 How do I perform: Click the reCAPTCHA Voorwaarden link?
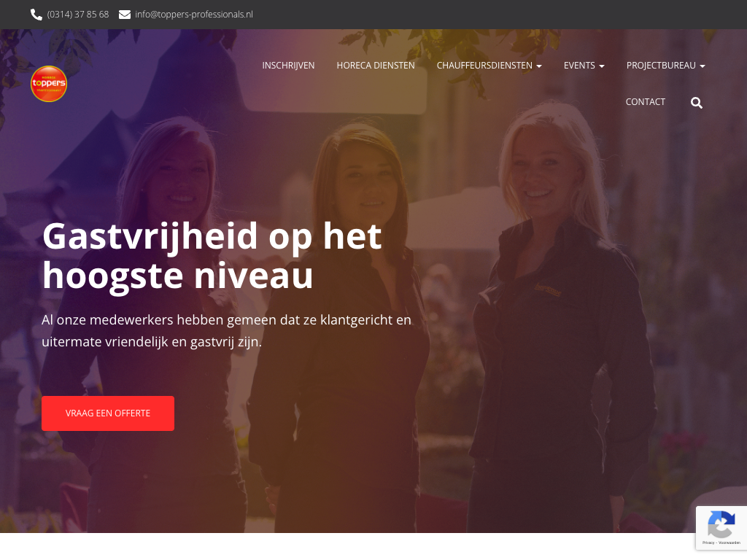coord(729,542)
